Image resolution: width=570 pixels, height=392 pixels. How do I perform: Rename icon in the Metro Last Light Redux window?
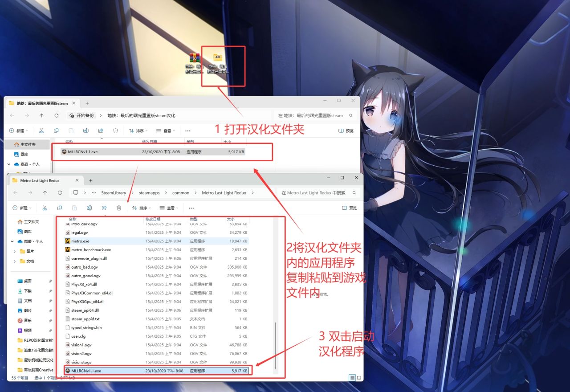pyautogui.click(x=89, y=208)
